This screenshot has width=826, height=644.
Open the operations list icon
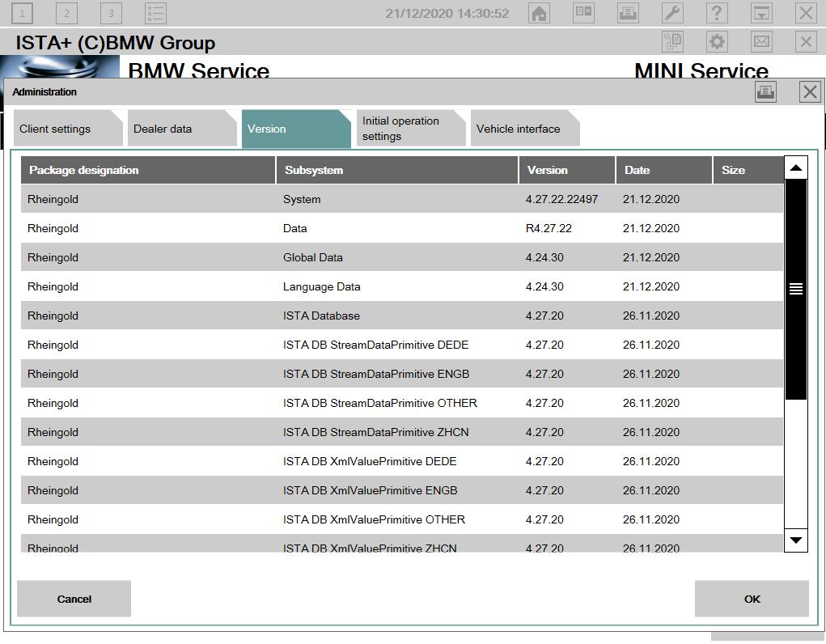[x=156, y=13]
